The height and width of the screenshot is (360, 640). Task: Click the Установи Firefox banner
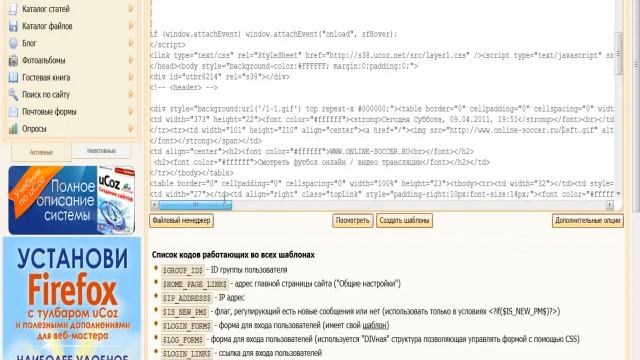[72, 298]
